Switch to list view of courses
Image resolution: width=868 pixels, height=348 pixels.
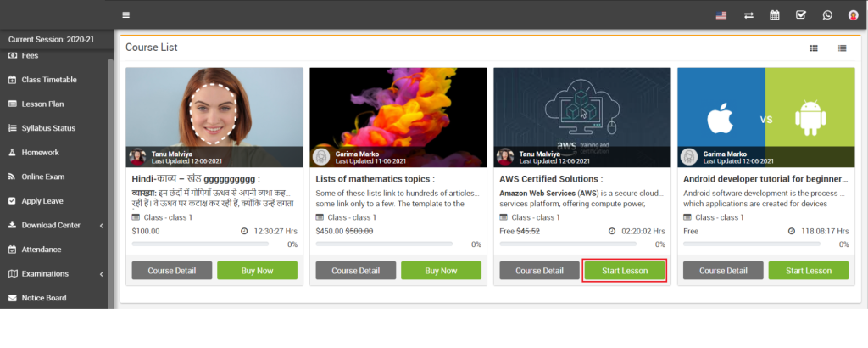(x=842, y=48)
